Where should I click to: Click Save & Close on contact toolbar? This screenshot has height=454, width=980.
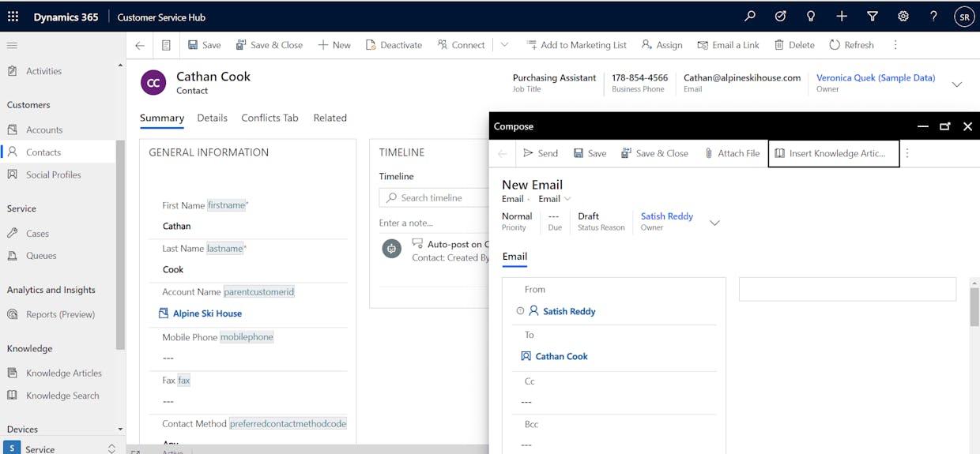coord(269,45)
